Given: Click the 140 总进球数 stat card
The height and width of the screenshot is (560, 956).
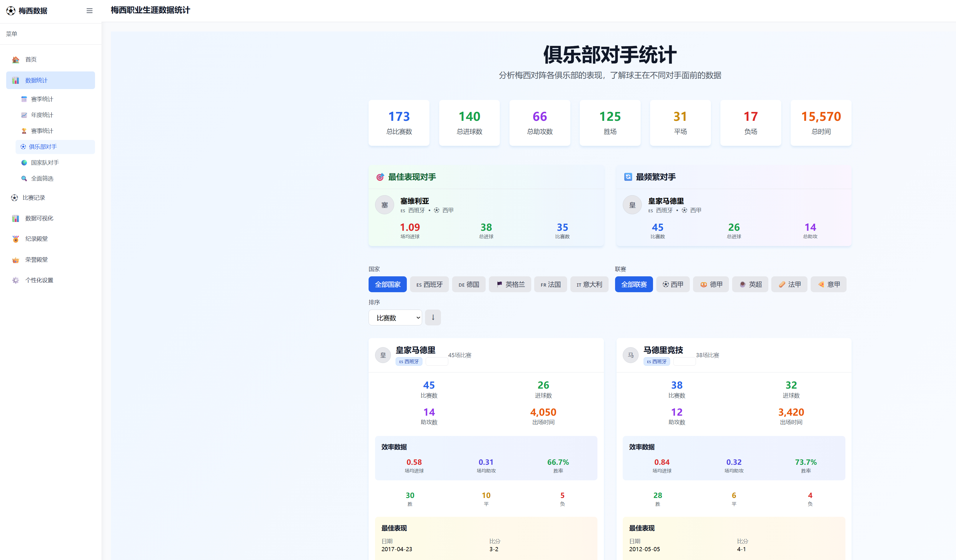Looking at the screenshot, I should point(469,123).
